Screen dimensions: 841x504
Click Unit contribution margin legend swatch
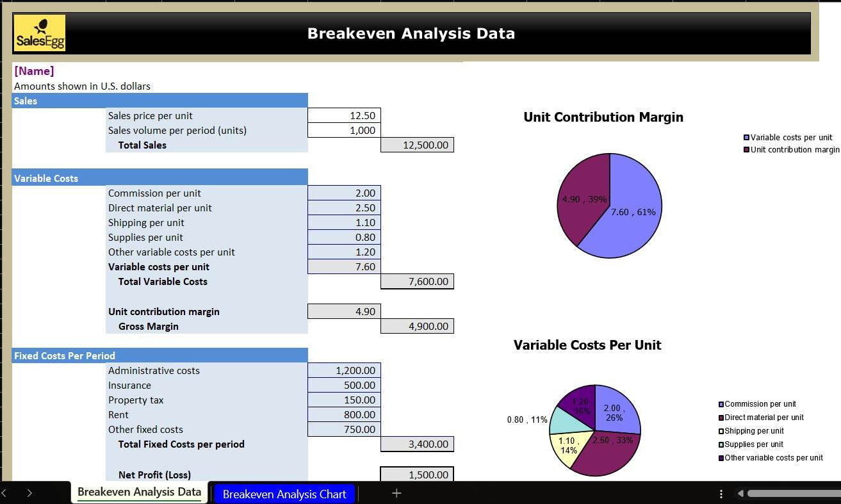[747, 150]
